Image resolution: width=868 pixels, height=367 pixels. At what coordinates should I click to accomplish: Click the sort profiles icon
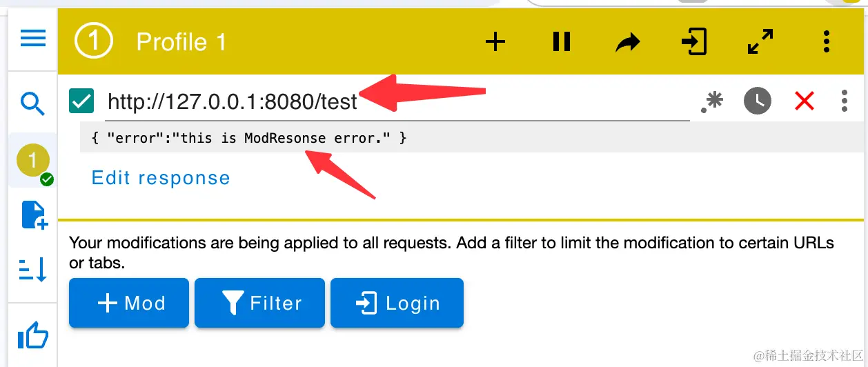32,268
